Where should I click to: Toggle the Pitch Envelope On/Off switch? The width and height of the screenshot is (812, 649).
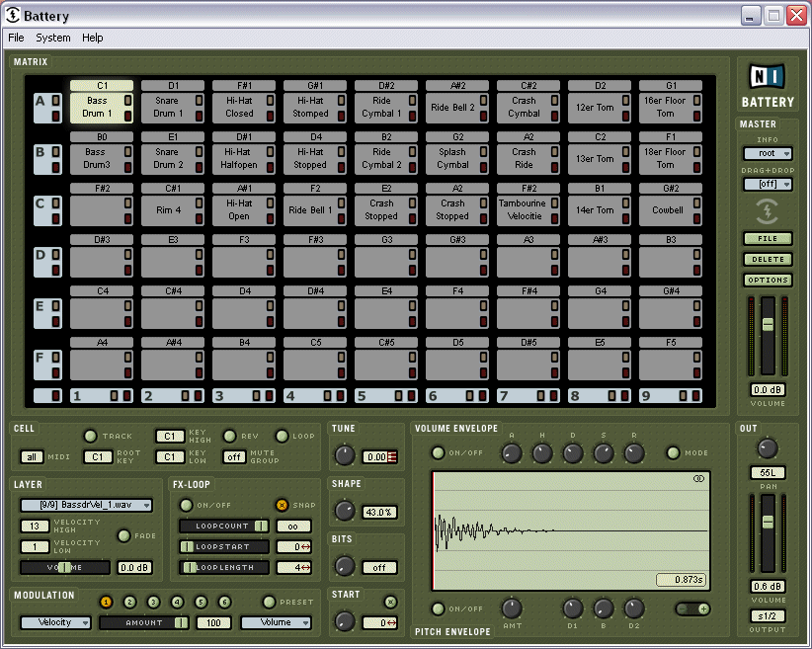[x=438, y=608]
